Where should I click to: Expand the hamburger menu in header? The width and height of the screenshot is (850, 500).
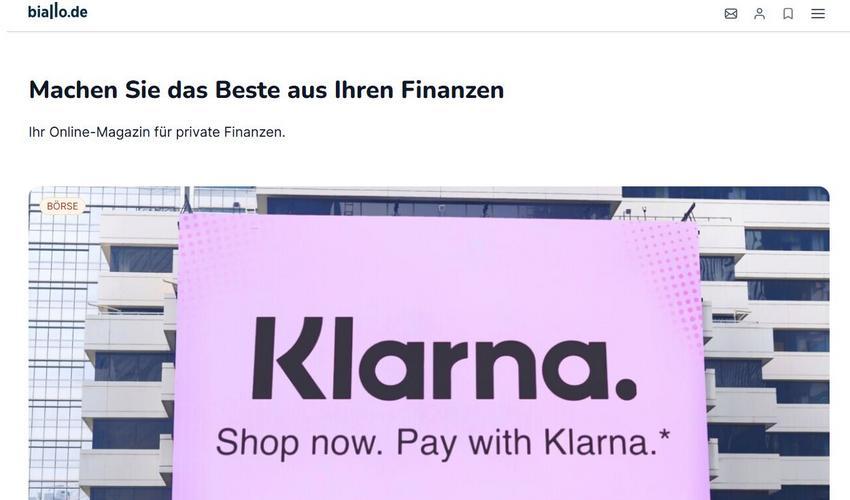pos(818,14)
